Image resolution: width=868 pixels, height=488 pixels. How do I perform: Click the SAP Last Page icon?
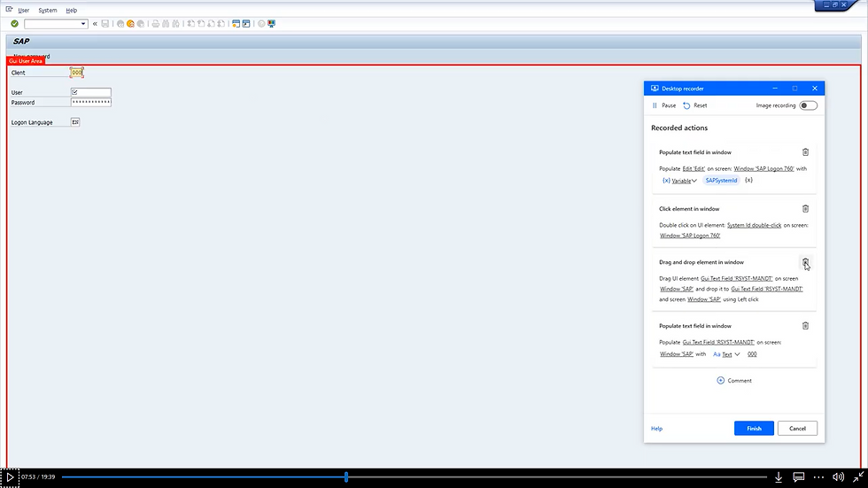click(x=221, y=24)
